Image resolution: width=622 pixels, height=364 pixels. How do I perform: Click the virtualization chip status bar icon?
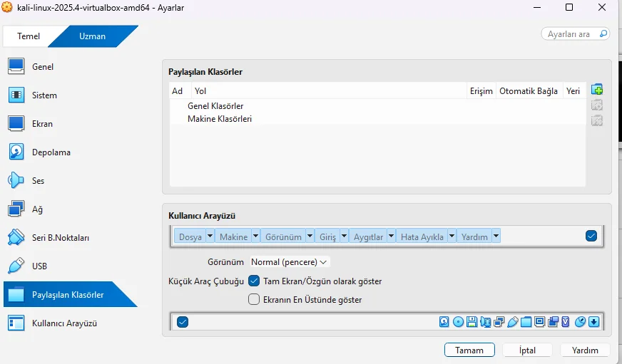(566, 322)
